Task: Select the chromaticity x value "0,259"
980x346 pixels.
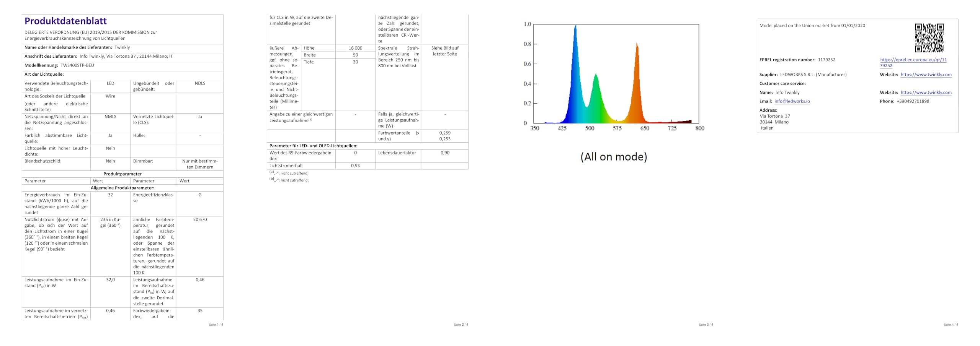Action: click(445, 133)
